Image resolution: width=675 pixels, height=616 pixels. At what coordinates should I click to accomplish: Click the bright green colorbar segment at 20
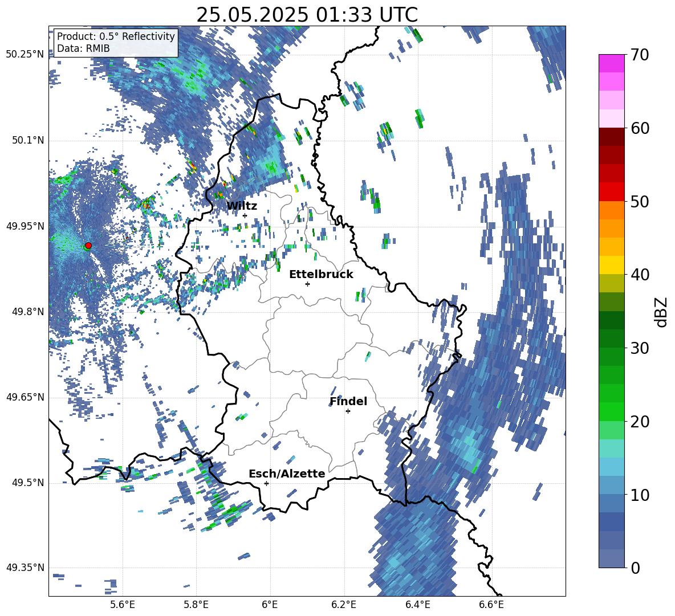point(611,411)
